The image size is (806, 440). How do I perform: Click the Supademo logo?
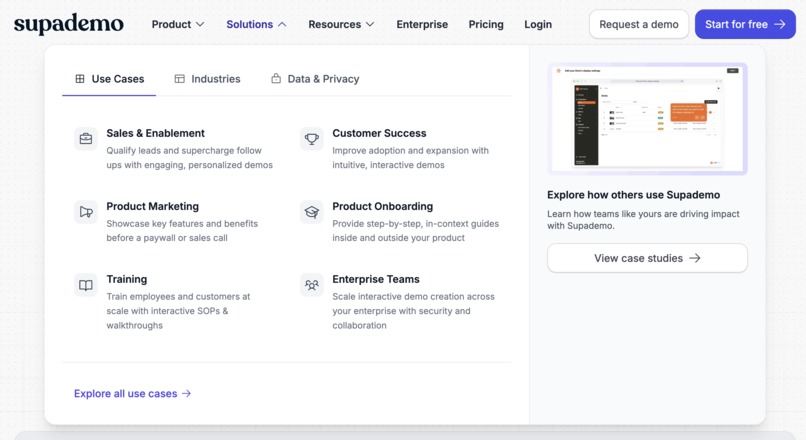69,24
